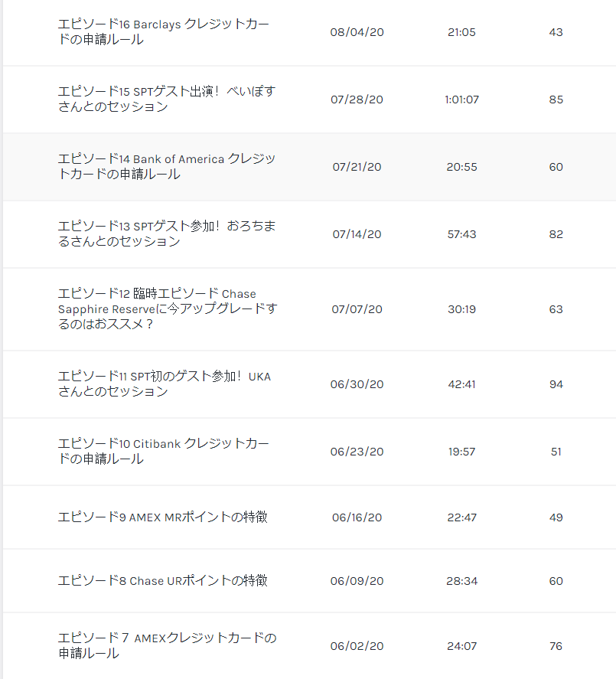Open エピソード12 Chase Sapphire Reserve episode
616x679 pixels.
tap(168, 308)
